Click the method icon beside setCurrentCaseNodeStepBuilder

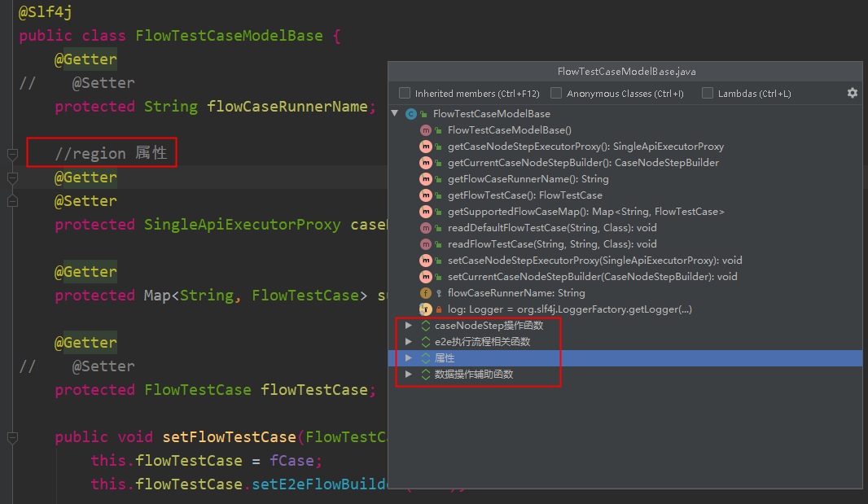[425, 276]
